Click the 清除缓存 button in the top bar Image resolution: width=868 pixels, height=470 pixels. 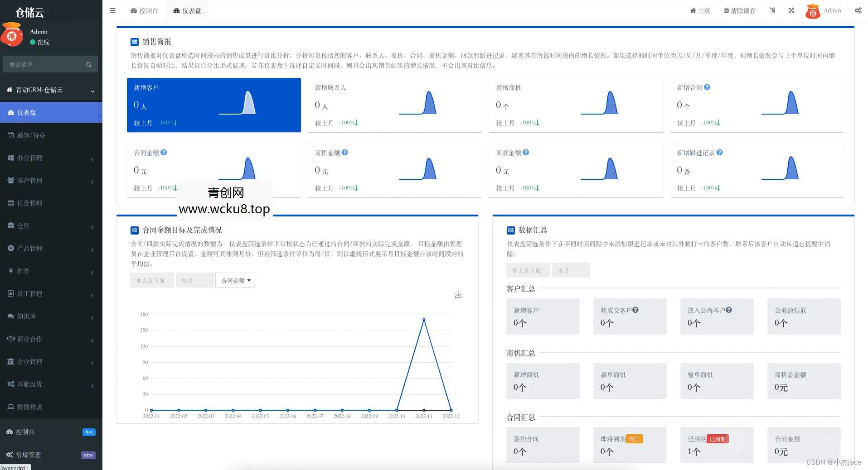point(739,10)
